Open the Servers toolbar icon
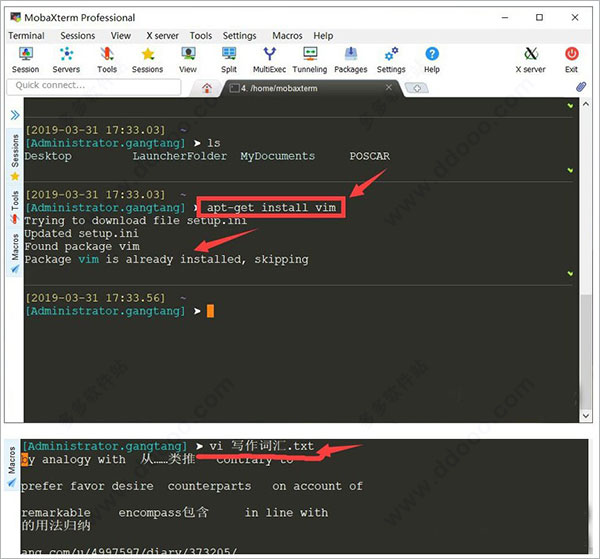 point(67,59)
